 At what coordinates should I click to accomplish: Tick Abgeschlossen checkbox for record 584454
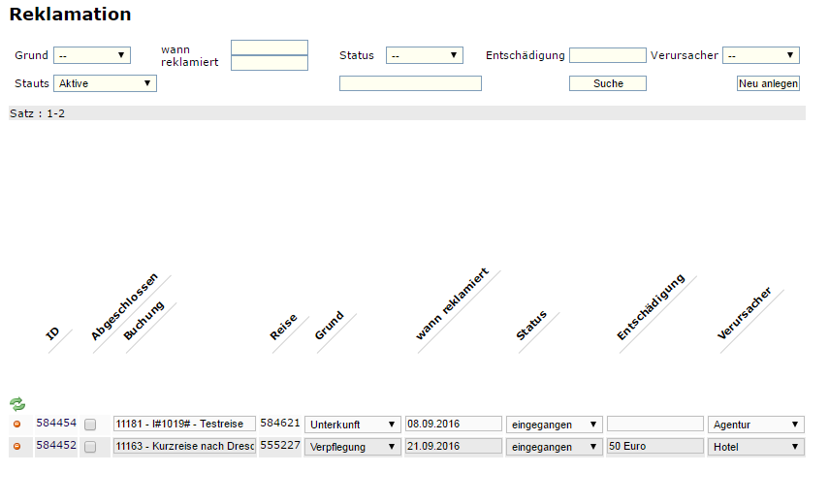click(90, 425)
